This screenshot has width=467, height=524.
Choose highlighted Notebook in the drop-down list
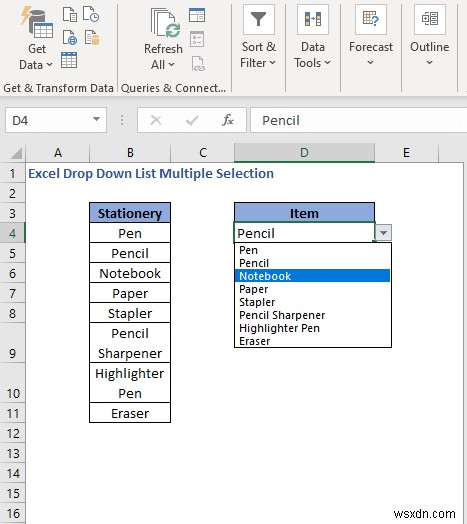[313, 276]
